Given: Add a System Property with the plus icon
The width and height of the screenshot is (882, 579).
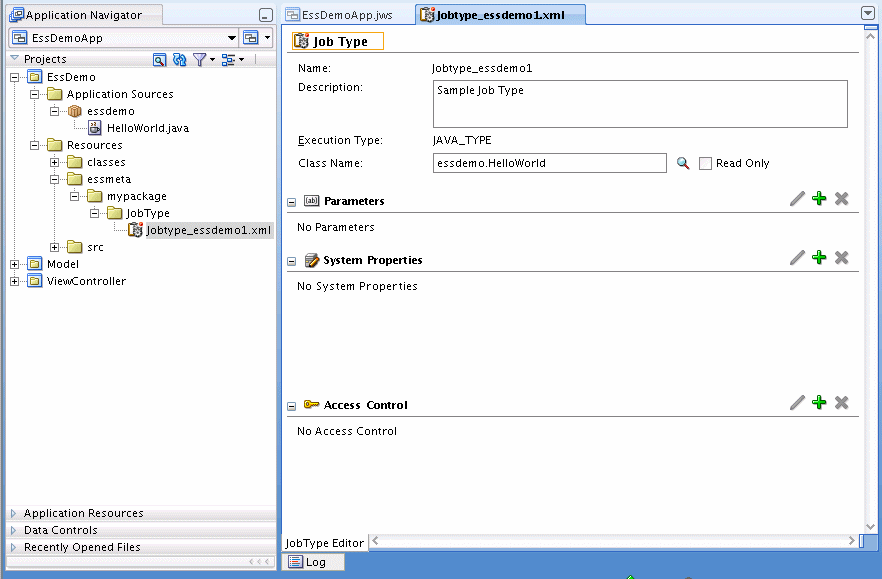Looking at the screenshot, I should (x=819, y=258).
